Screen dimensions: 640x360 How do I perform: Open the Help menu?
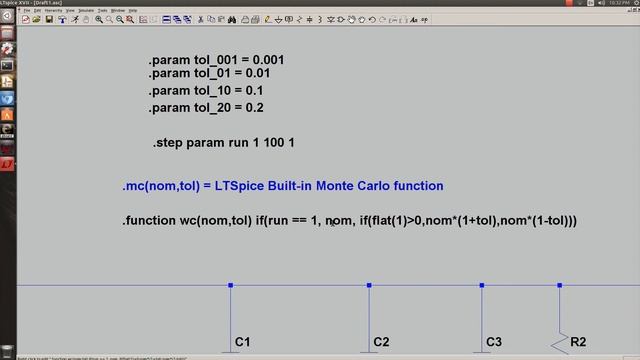tap(133, 10)
